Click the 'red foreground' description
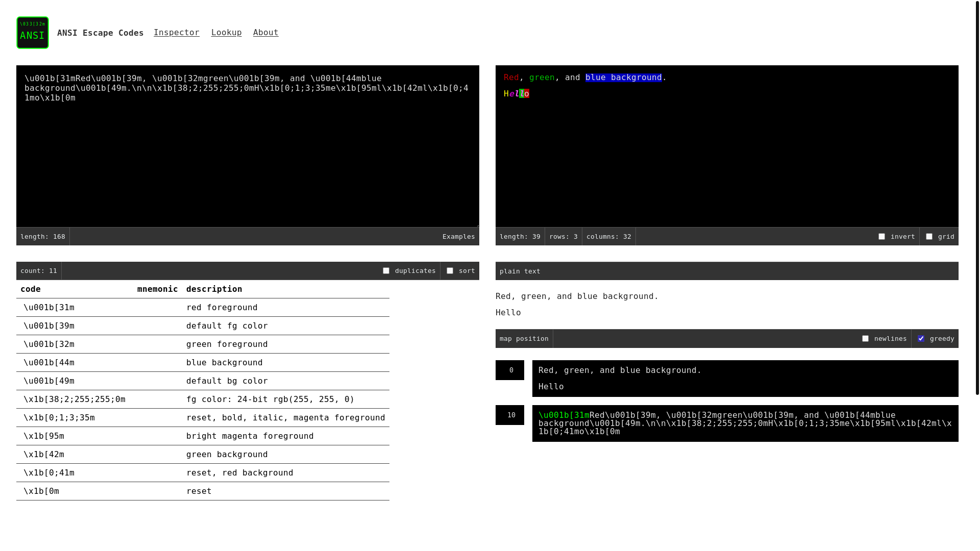This screenshot has height=551, width=980. (222, 308)
